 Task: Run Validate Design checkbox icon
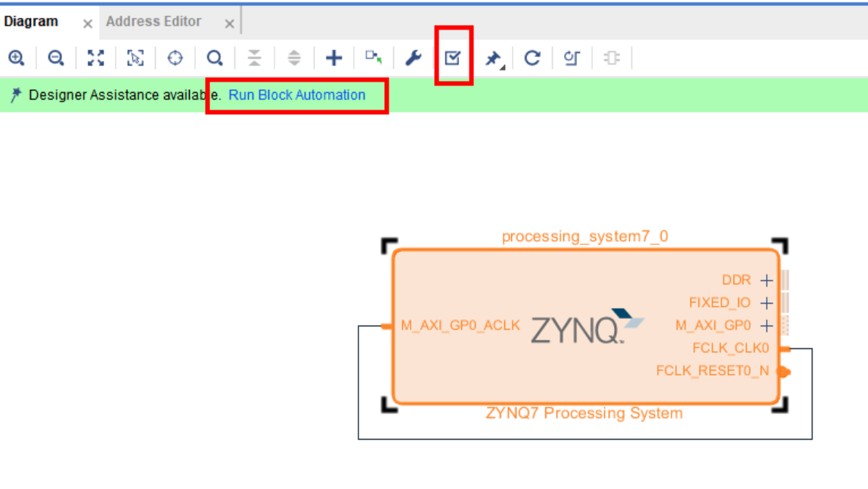click(453, 57)
